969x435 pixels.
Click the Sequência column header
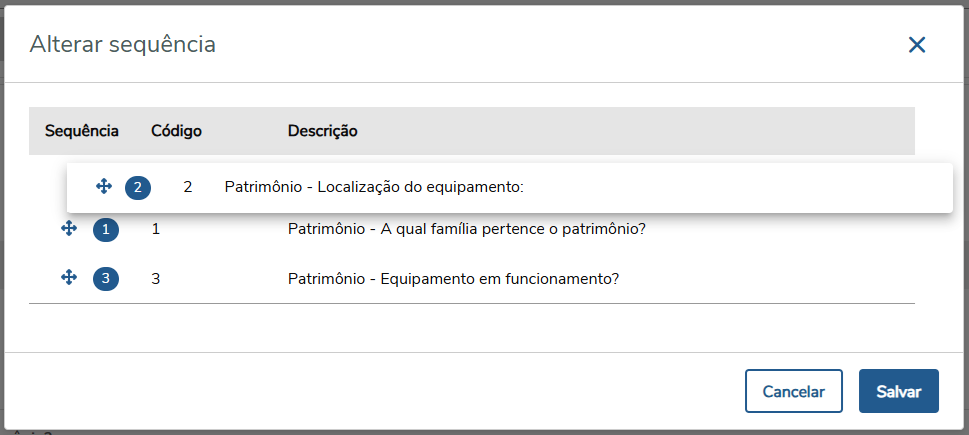82,131
